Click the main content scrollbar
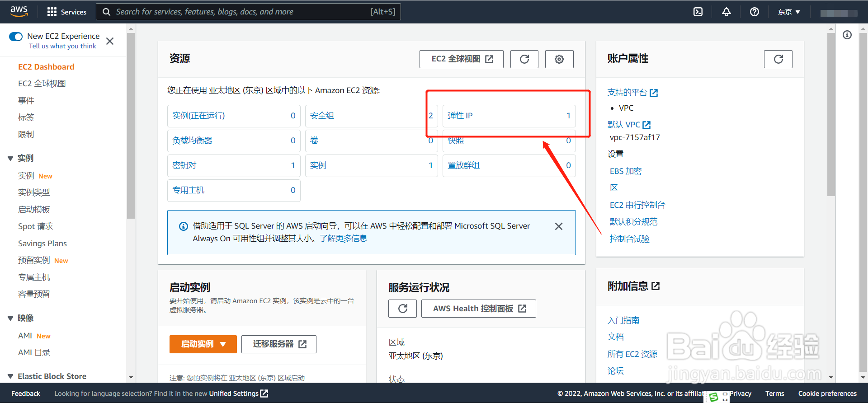Viewport: 868px width, 403px height. (831, 114)
